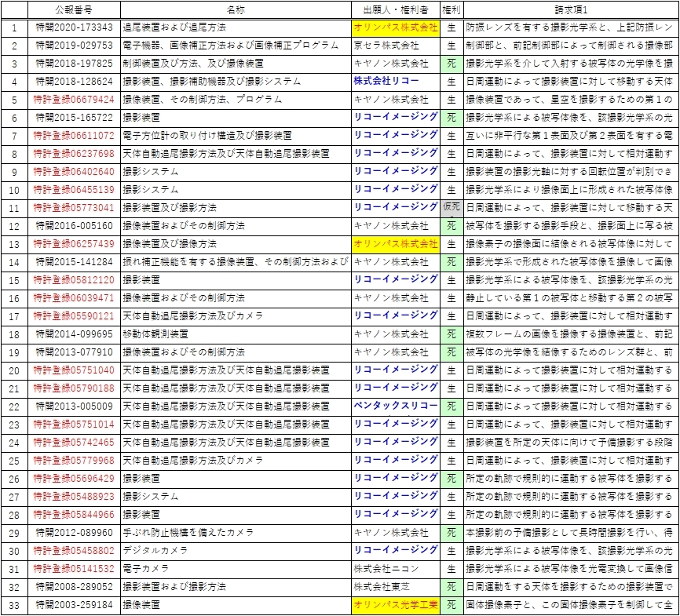Click cell 特開2018-128624

[x=74, y=82]
